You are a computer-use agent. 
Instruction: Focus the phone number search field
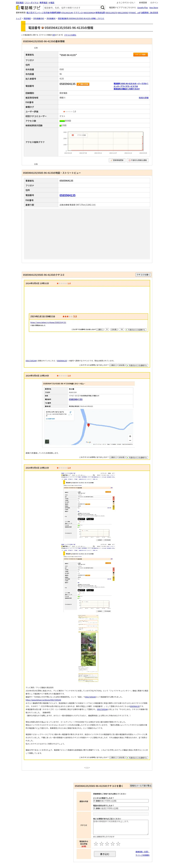point(71,7)
